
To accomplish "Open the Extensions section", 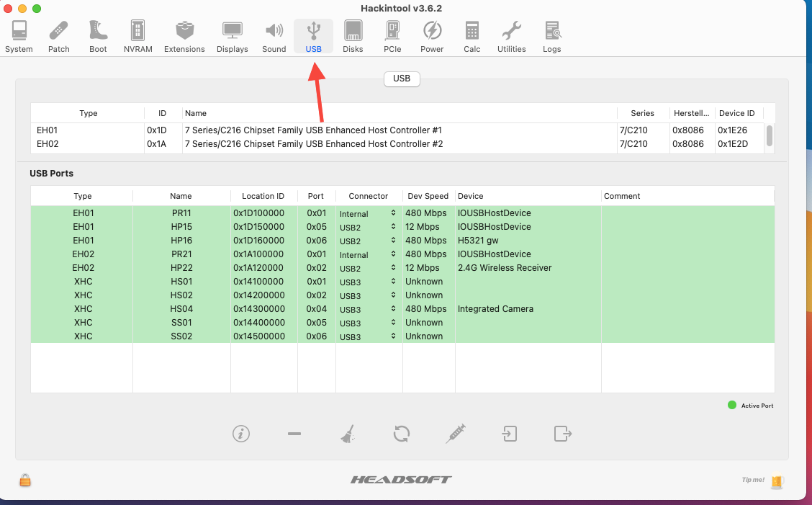I will tap(184, 37).
